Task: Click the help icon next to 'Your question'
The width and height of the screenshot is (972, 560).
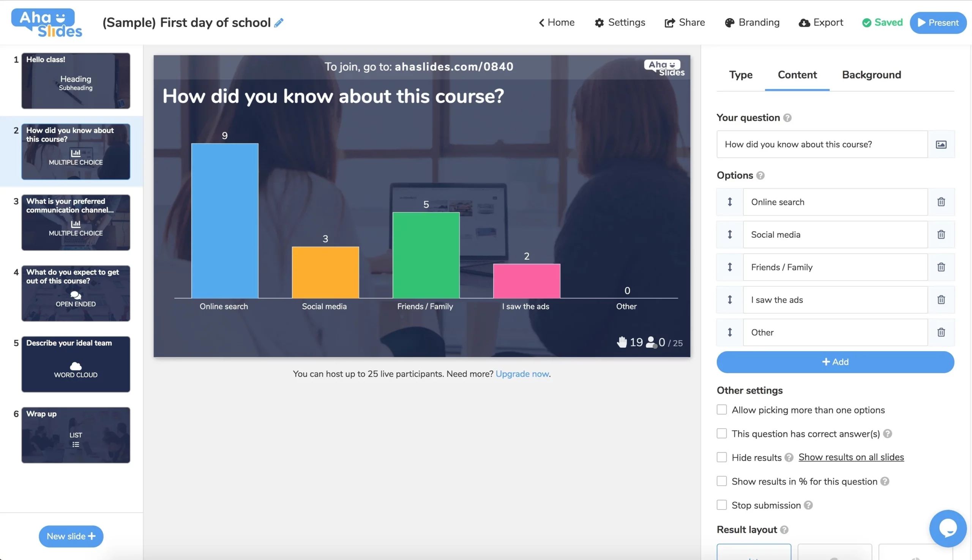Action: click(x=787, y=118)
